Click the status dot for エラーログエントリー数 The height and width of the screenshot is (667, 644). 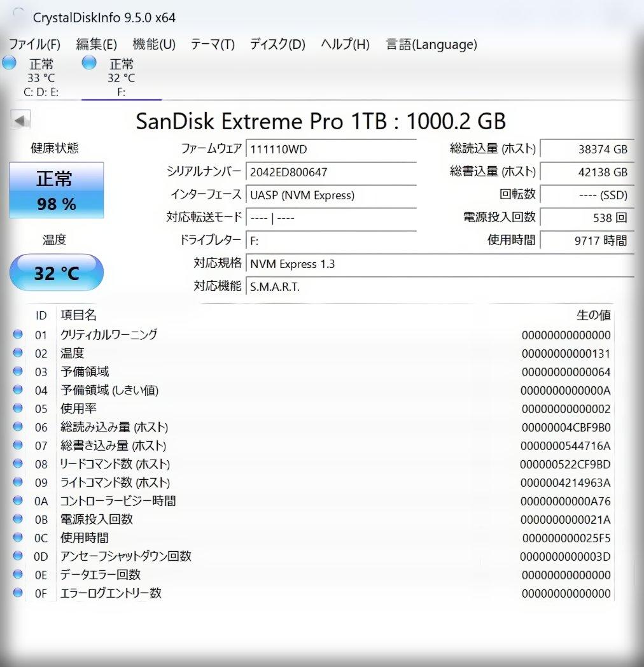tap(17, 593)
